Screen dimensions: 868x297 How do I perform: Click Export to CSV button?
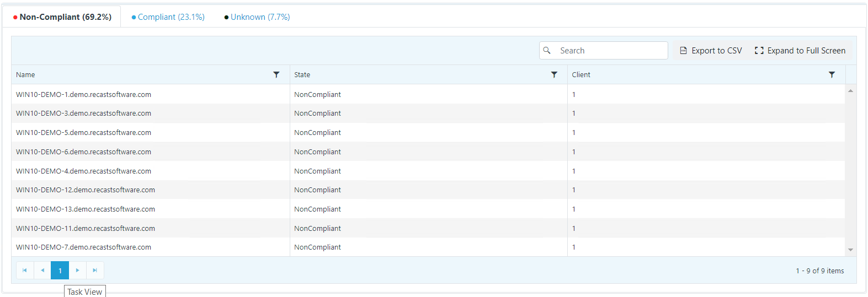point(711,51)
